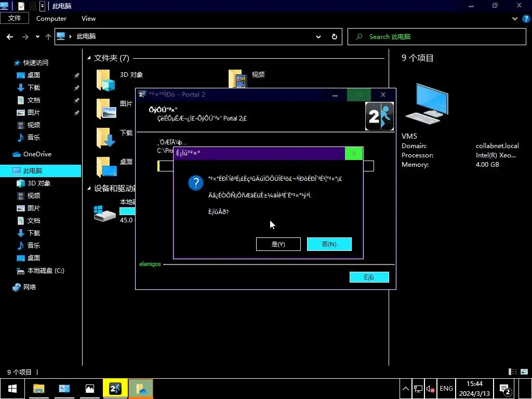Click the ENG language indicator

446,389
